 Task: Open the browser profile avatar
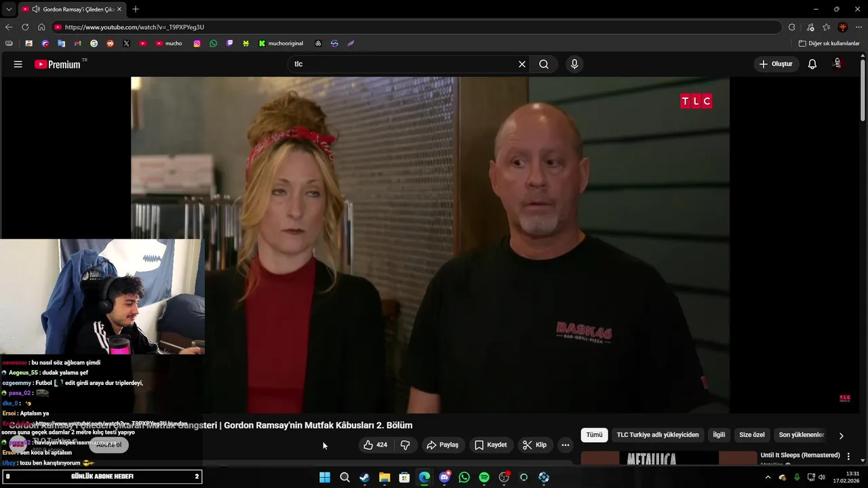point(842,27)
